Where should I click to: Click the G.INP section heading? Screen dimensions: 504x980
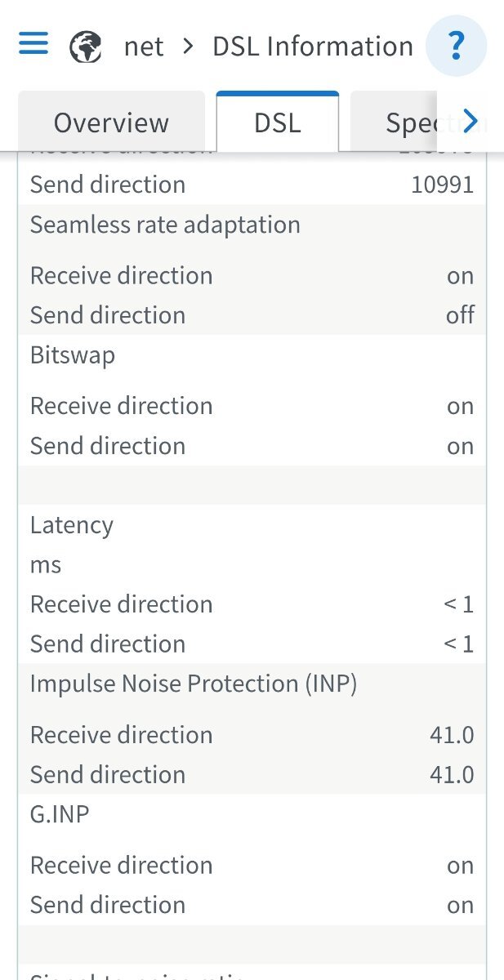coord(60,814)
